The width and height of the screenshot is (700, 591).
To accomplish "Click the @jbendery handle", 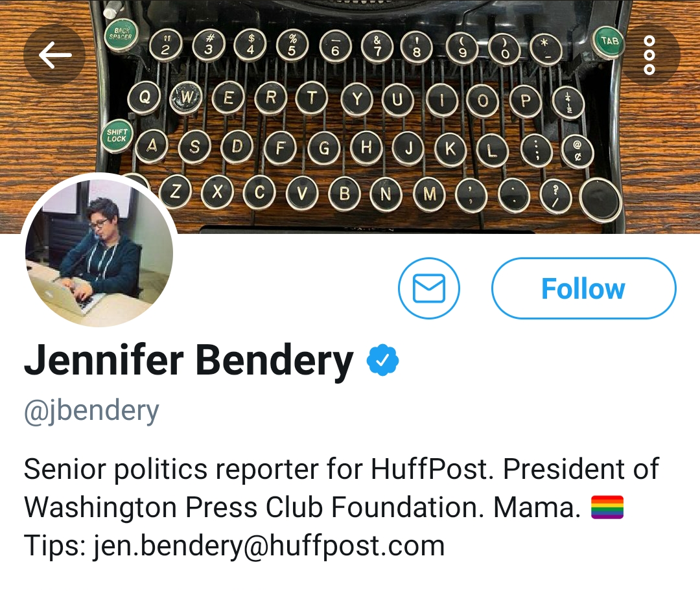I will [91, 411].
